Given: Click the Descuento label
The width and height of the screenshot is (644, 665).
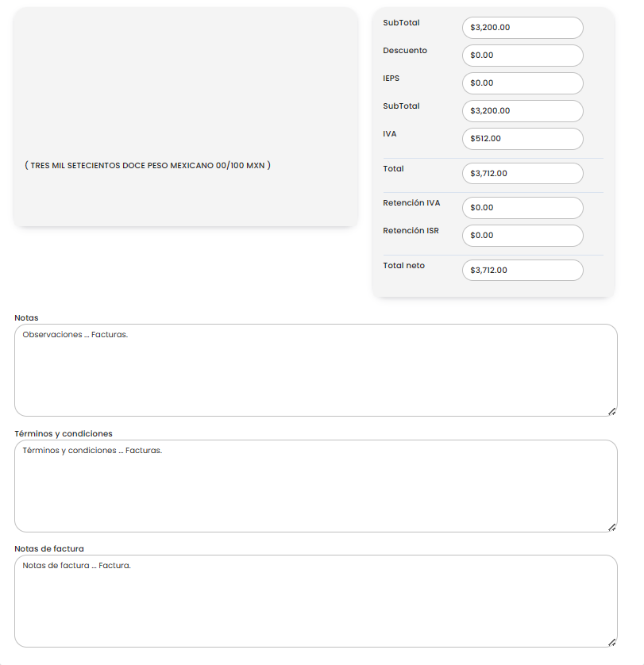Looking at the screenshot, I should coord(404,51).
